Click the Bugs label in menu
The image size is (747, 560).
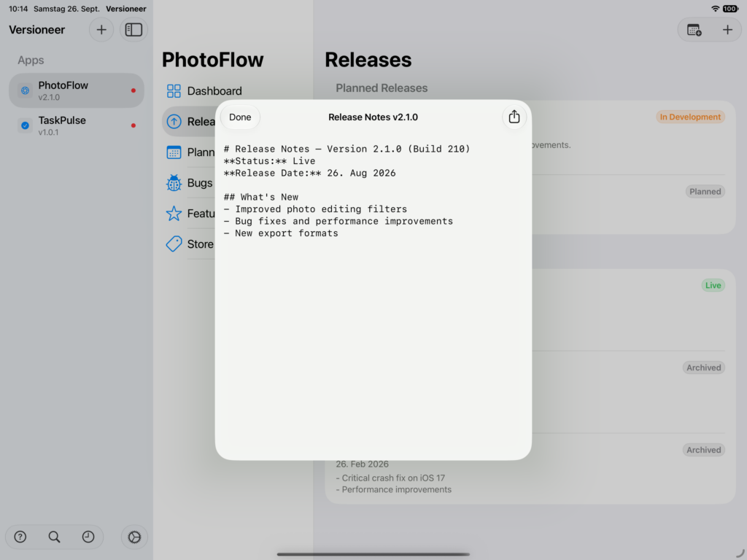coord(200,183)
